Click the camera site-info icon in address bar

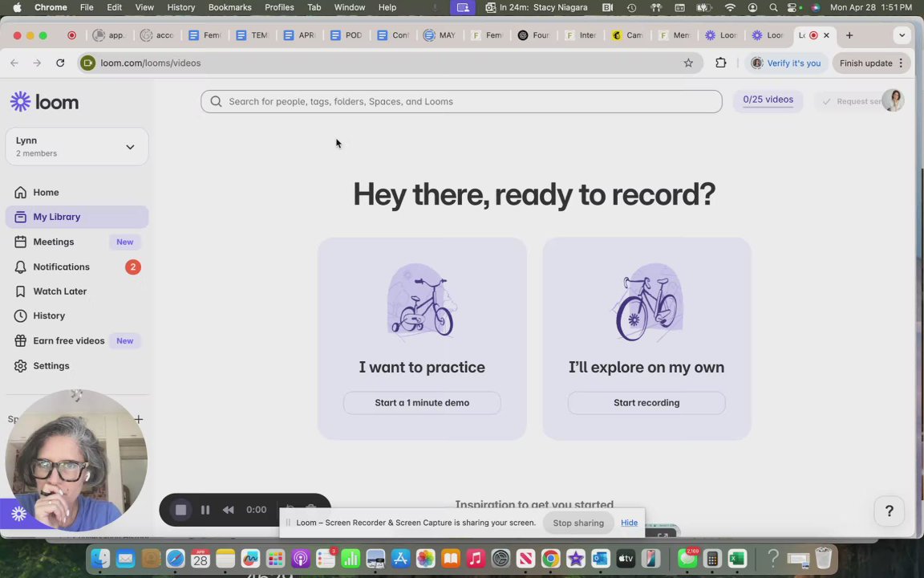click(87, 63)
